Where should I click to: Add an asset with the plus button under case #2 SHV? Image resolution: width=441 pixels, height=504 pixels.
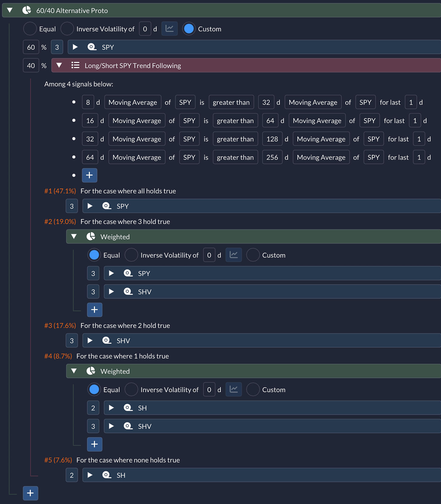click(x=94, y=310)
